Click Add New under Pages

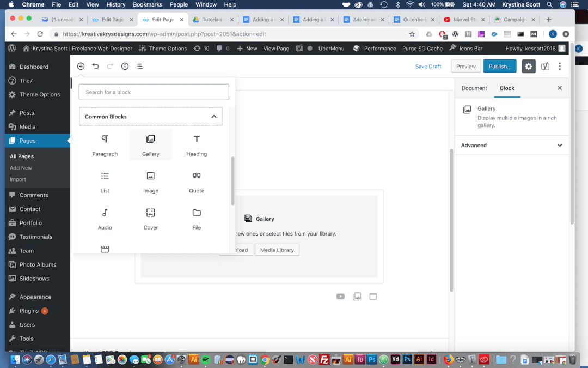(21, 168)
